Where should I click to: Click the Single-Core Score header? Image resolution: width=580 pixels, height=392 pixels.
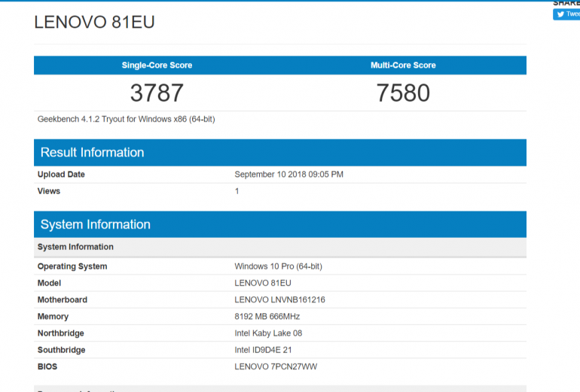[x=157, y=65]
